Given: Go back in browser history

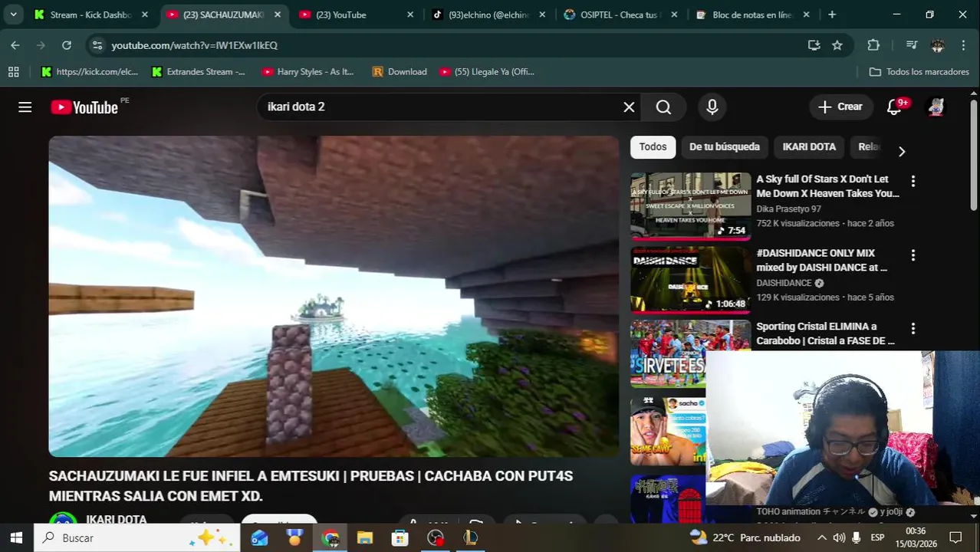Looking at the screenshot, I should (15, 45).
